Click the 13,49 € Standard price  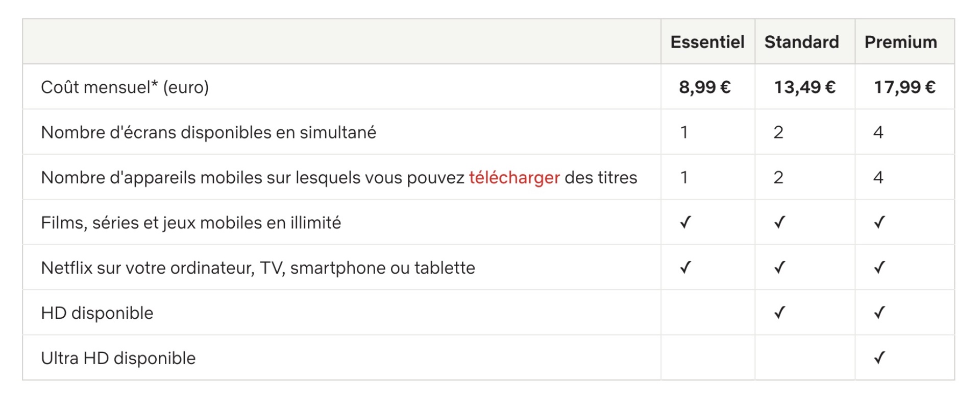[x=804, y=87]
